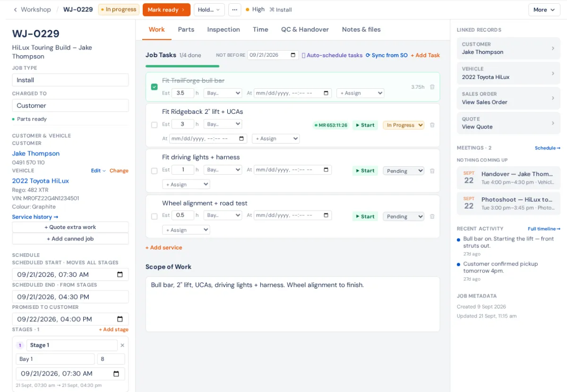Click + Add Task

tap(425, 55)
